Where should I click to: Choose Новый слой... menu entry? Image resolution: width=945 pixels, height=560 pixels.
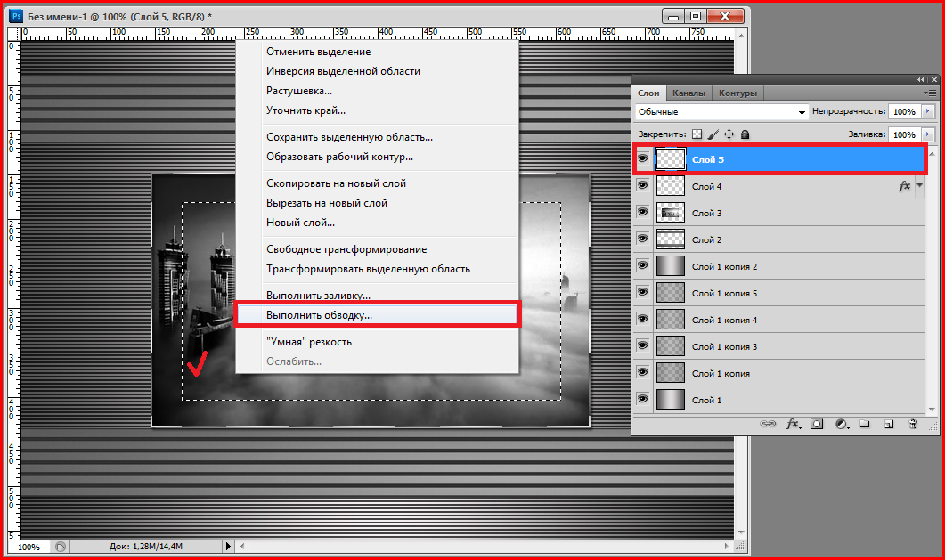(301, 223)
